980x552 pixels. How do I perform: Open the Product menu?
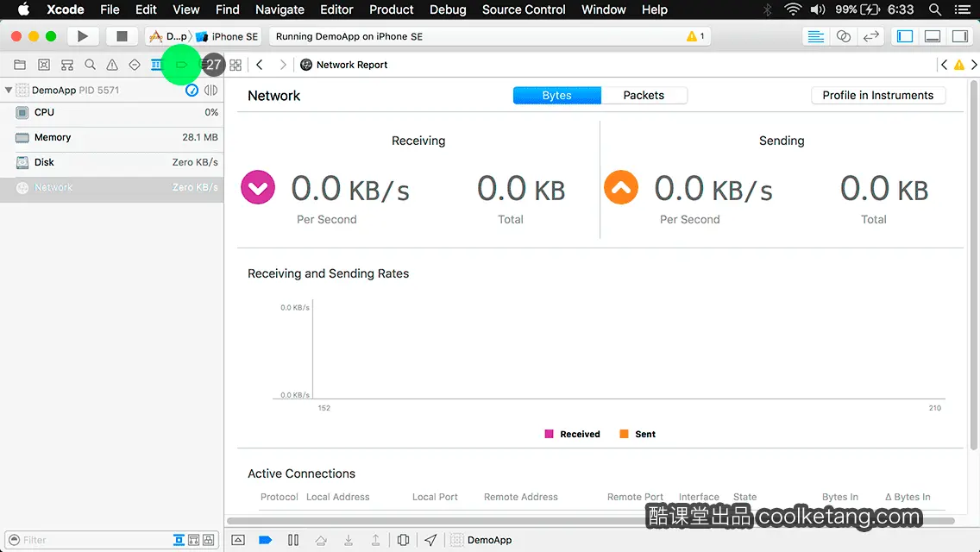392,9
